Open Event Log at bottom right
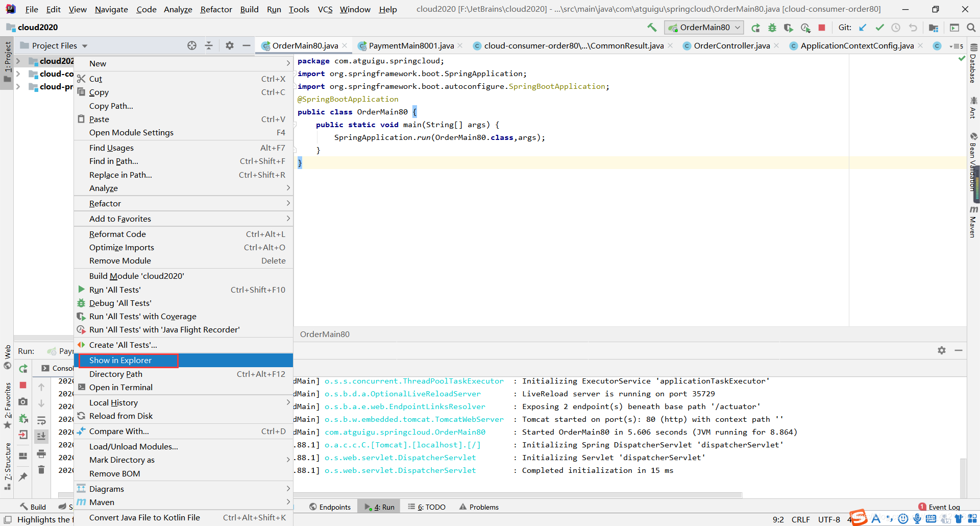Screen dimensions: 980x526 click(x=939, y=507)
